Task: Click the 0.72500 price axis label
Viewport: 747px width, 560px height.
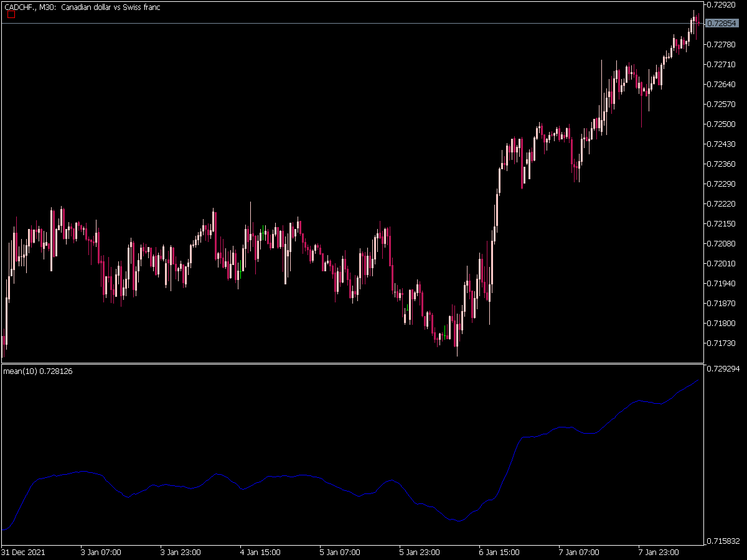Action: coord(722,124)
